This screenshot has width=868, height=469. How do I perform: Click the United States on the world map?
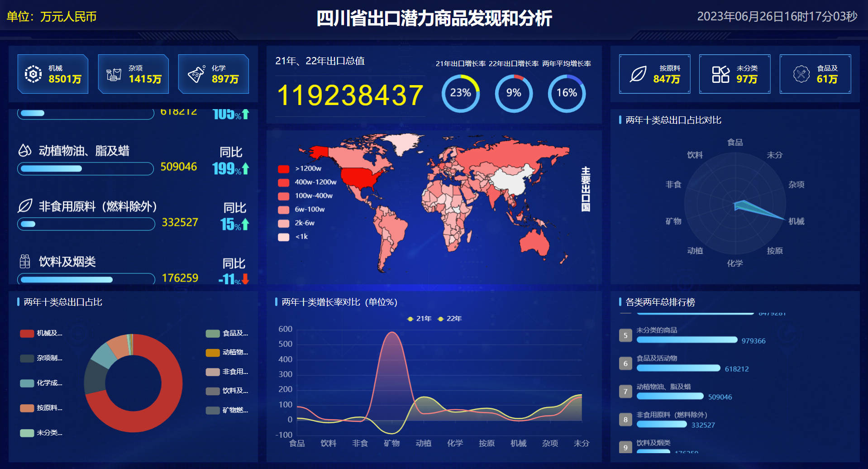[360, 177]
